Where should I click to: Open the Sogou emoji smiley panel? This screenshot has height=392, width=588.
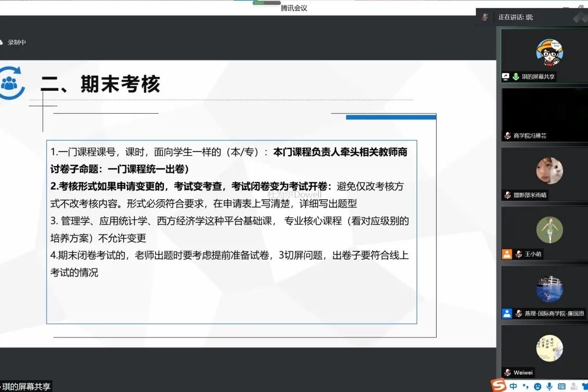pos(537,386)
